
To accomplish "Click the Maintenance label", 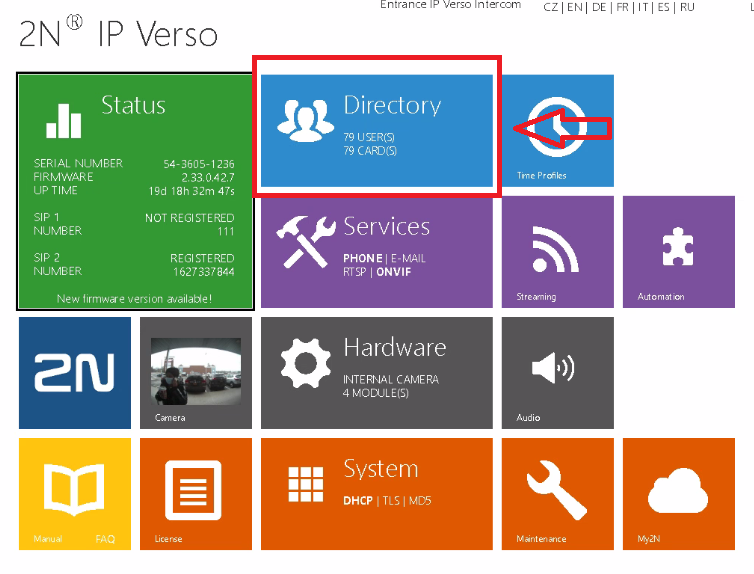I will [541, 539].
